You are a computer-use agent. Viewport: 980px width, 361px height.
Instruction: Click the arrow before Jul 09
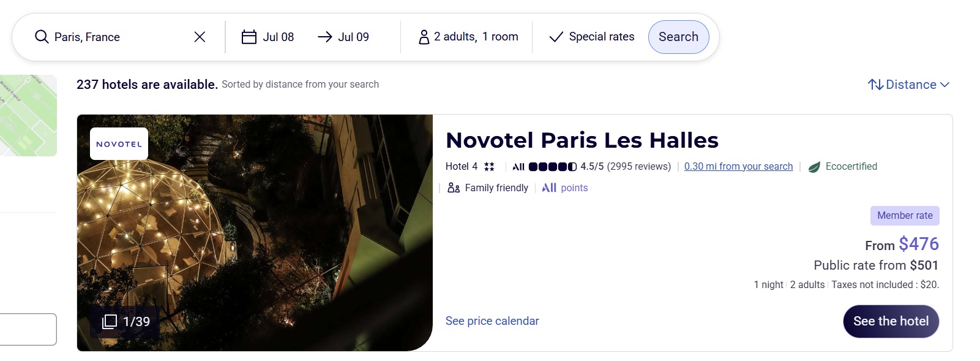324,37
